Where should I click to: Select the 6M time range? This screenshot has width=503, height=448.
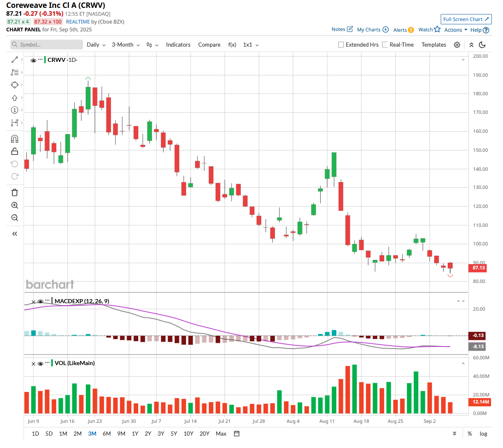(106, 434)
